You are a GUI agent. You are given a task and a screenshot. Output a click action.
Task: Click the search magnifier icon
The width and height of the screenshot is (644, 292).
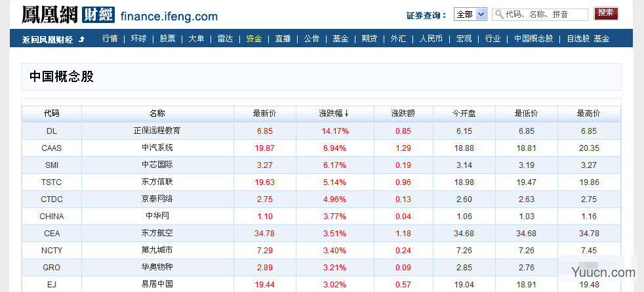click(x=500, y=14)
